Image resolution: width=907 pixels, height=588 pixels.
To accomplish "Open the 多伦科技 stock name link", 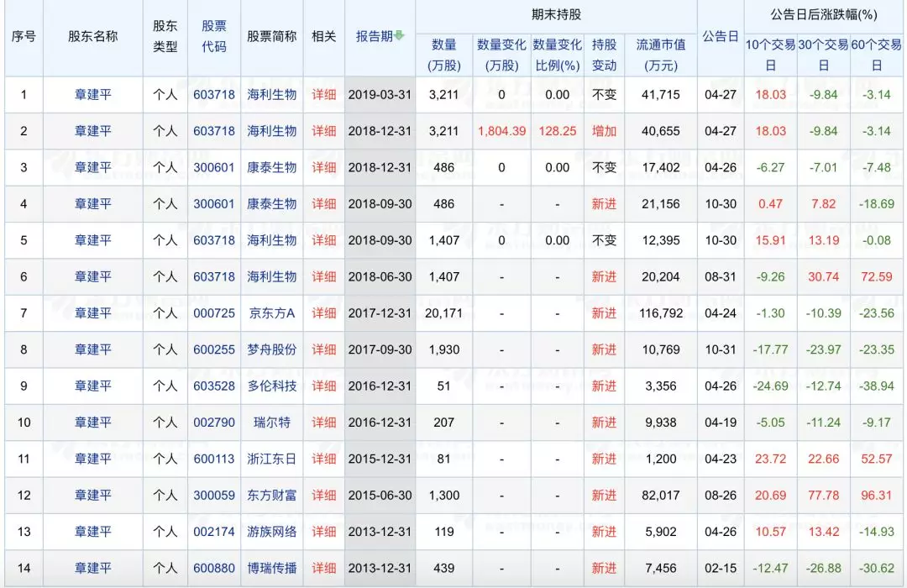I will 271,386.
